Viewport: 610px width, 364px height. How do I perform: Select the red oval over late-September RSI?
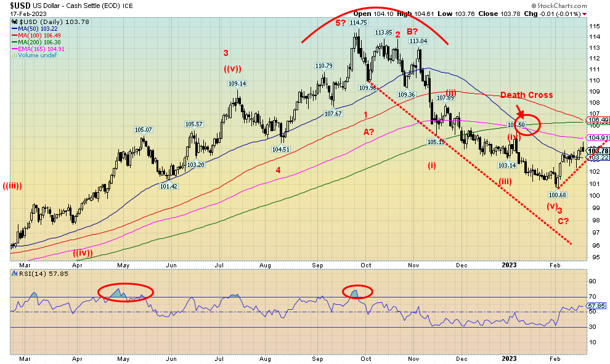point(357,291)
